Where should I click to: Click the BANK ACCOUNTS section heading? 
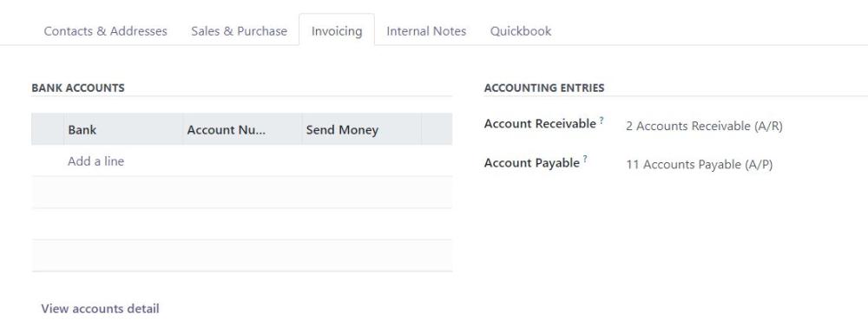78,88
